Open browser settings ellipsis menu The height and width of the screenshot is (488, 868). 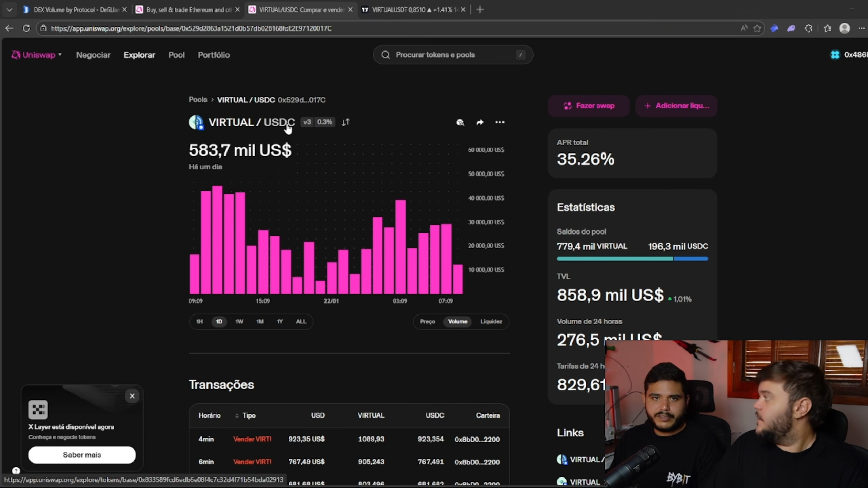[x=862, y=28]
